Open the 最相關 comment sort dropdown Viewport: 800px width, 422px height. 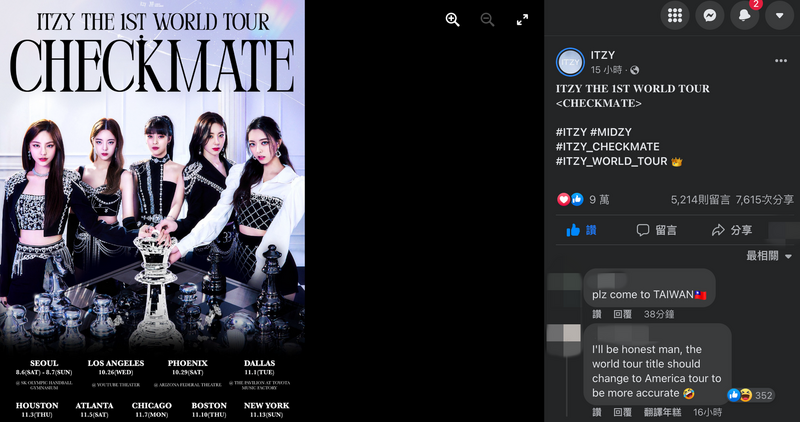(x=769, y=256)
